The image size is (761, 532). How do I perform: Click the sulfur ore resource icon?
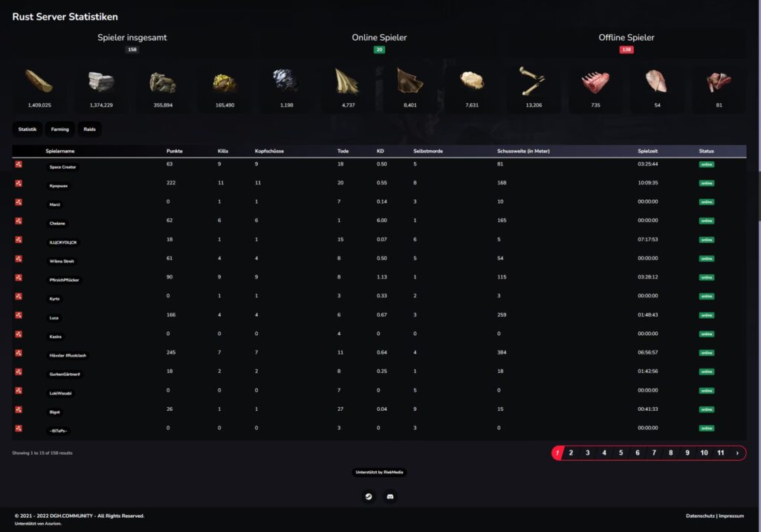pyautogui.click(x=224, y=82)
